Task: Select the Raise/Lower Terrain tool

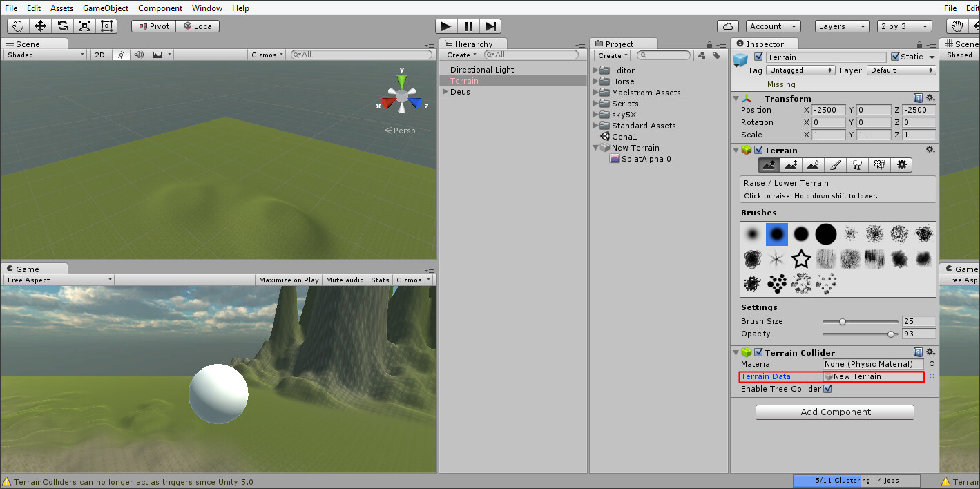Action: coord(769,164)
